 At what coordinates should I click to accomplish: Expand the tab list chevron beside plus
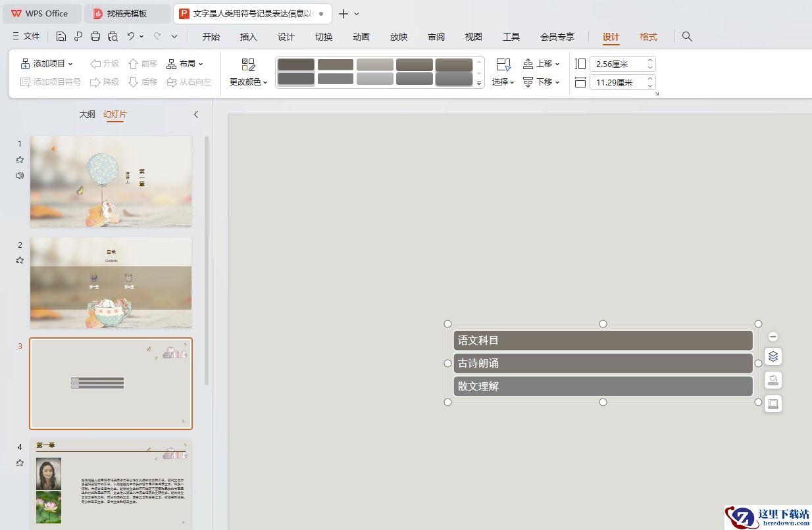357,13
